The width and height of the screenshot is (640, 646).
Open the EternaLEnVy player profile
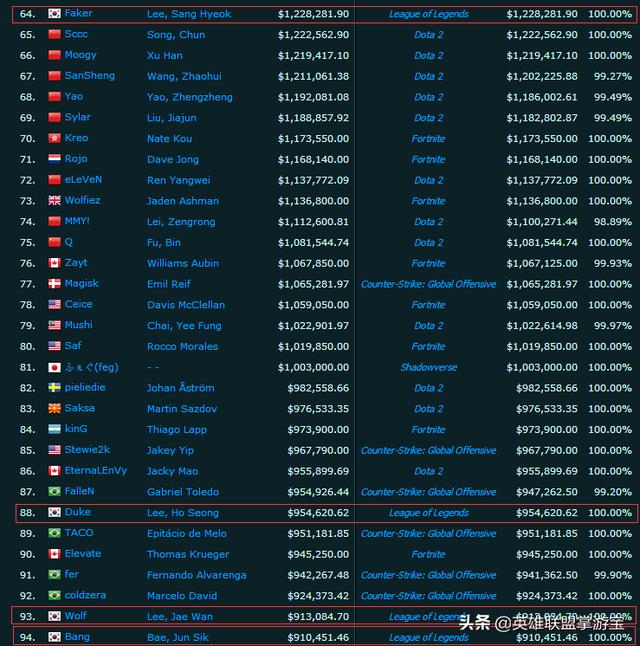[x=96, y=470]
